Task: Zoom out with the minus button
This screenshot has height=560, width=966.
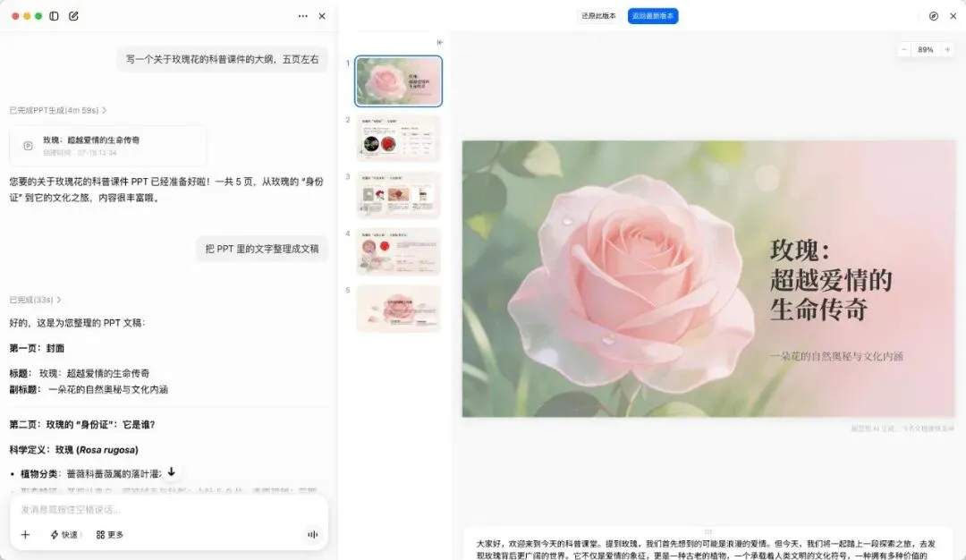Action: 903,50
